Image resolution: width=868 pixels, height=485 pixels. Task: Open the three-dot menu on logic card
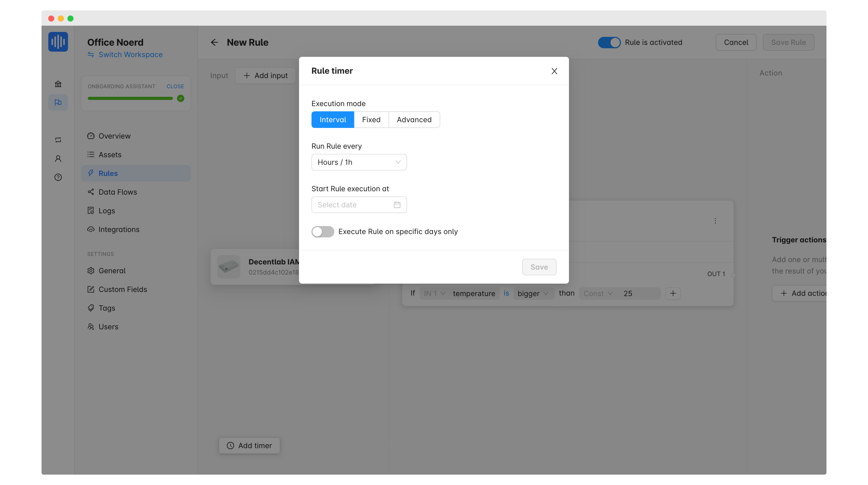(715, 221)
